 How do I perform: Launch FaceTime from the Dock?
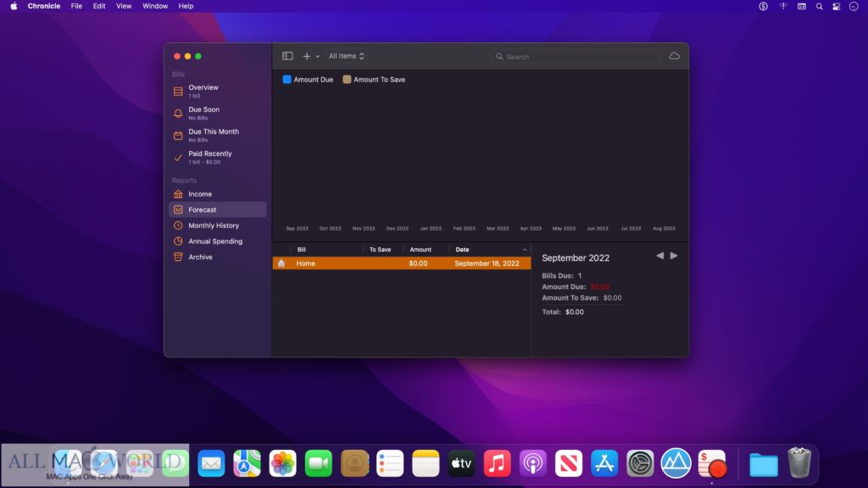[319, 463]
